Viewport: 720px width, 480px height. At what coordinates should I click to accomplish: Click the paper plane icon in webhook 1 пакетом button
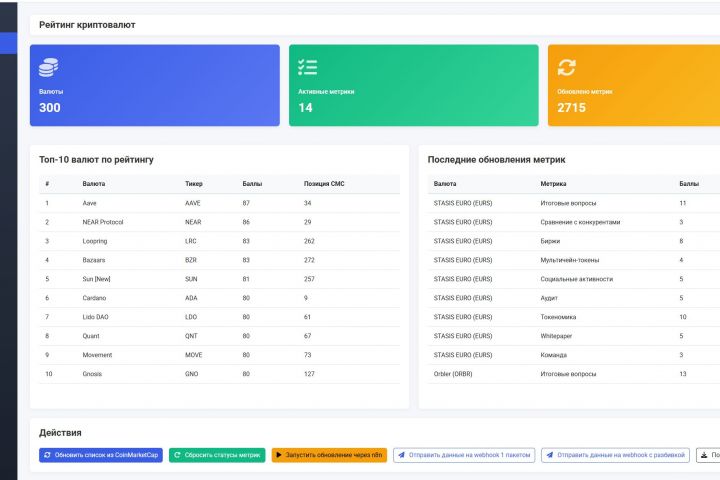click(401, 455)
